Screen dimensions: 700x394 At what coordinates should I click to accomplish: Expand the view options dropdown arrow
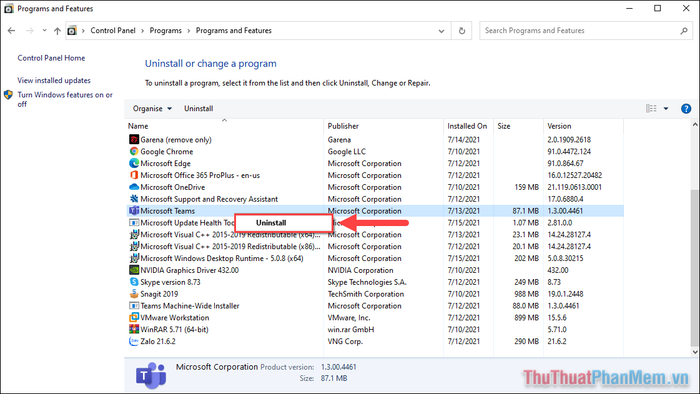(666, 108)
